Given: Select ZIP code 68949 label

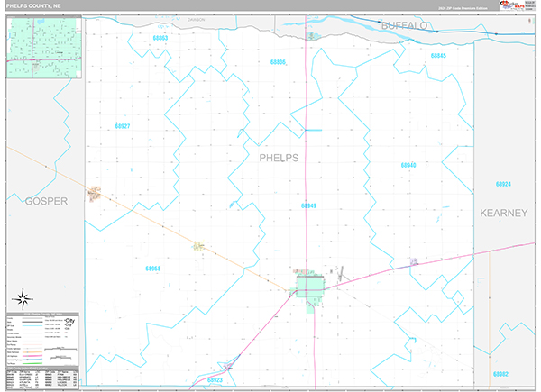Looking at the screenshot, I should 308,205.
